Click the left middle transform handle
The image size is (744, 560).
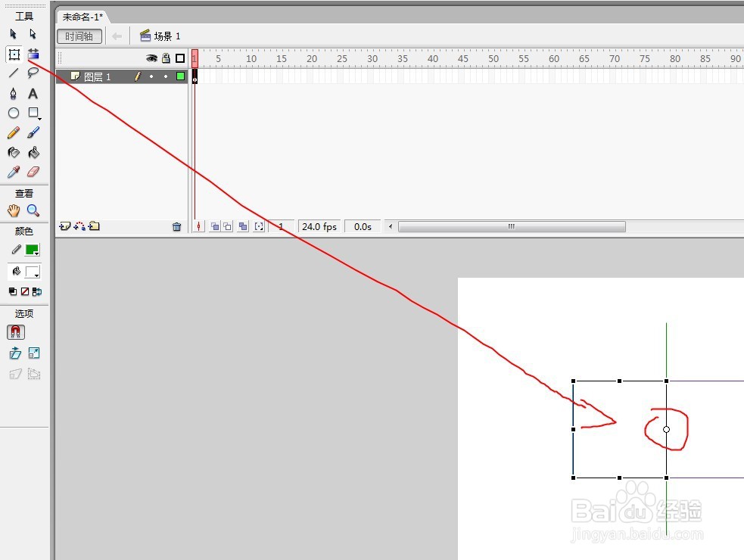point(573,430)
